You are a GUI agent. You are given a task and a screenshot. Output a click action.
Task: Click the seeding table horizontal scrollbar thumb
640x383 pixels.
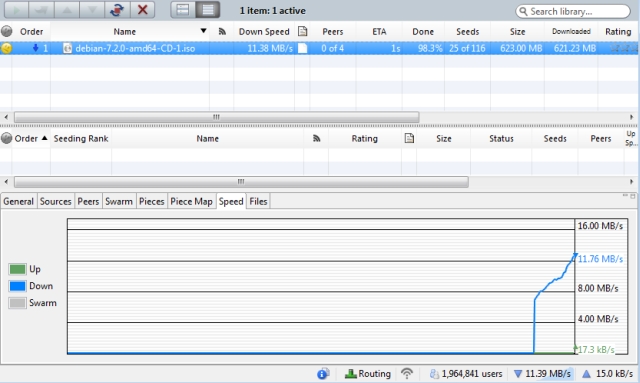point(241,182)
